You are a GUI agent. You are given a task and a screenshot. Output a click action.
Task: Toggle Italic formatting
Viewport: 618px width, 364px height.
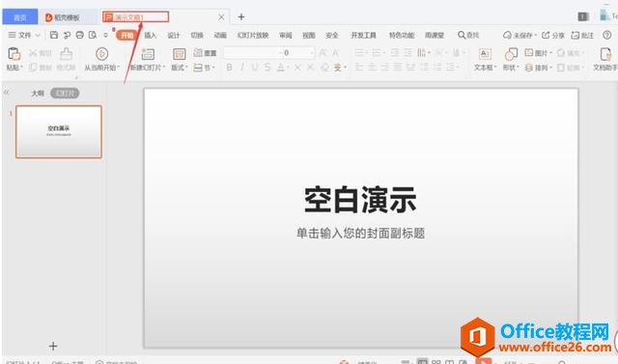pos(242,68)
